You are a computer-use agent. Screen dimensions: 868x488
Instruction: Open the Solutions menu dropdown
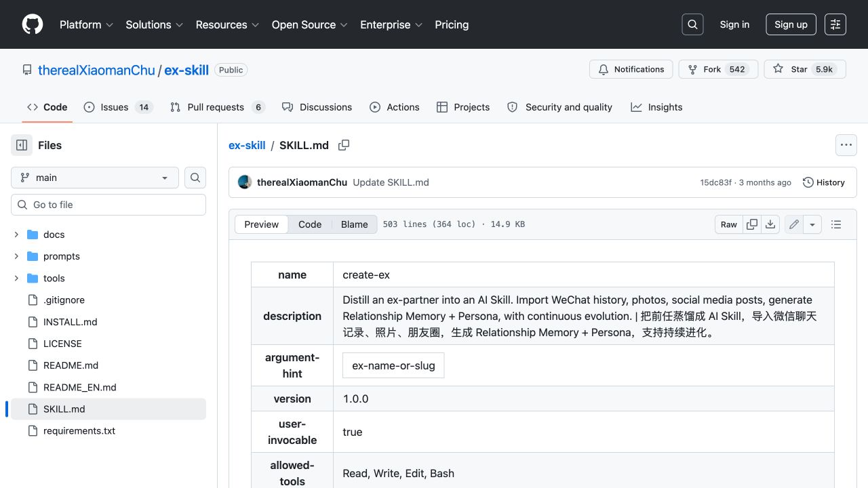[x=155, y=24]
